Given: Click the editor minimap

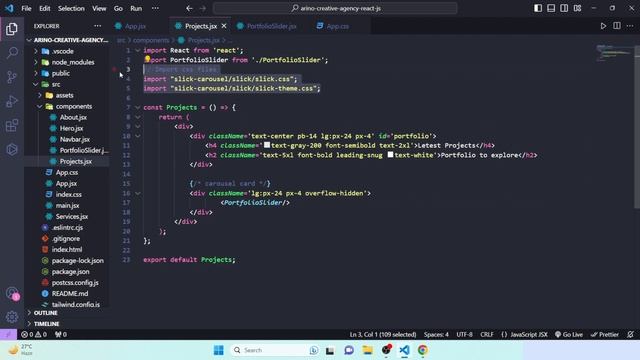Looking at the screenshot, I should [x=614, y=53].
